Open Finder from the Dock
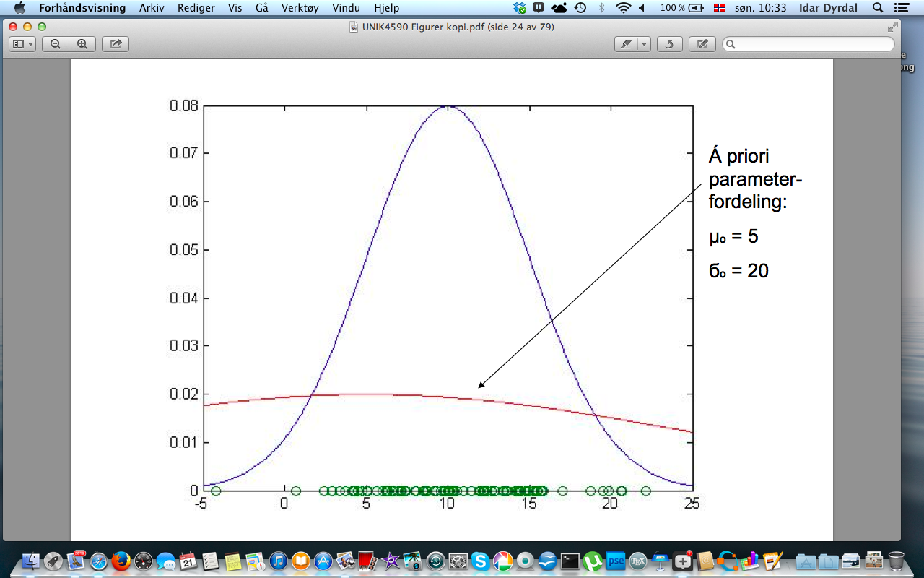The height and width of the screenshot is (578, 924). (x=31, y=561)
